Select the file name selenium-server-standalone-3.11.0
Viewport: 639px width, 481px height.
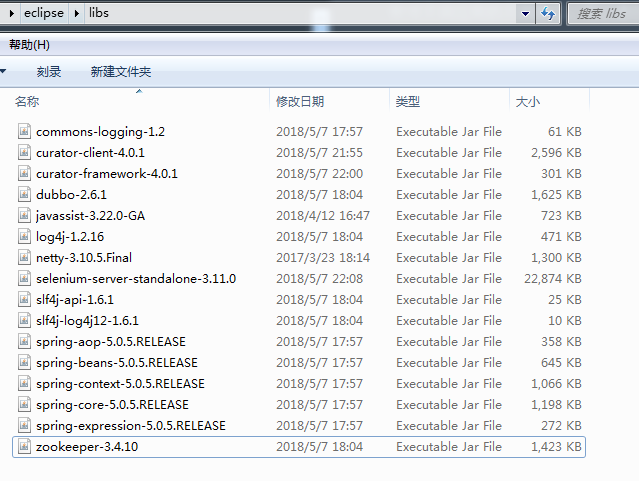pos(136,279)
